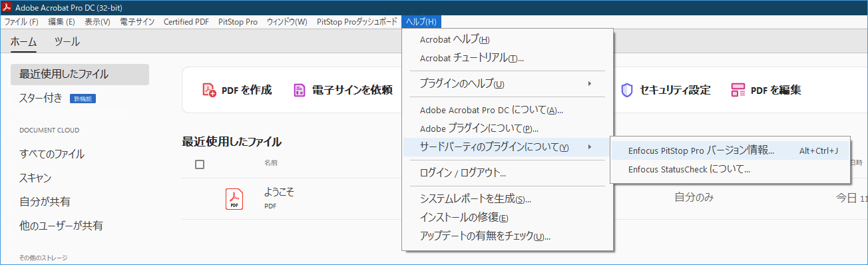Choose インストールの修復 entry
The height and width of the screenshot is (265, 868).
(x=507, y=217)
